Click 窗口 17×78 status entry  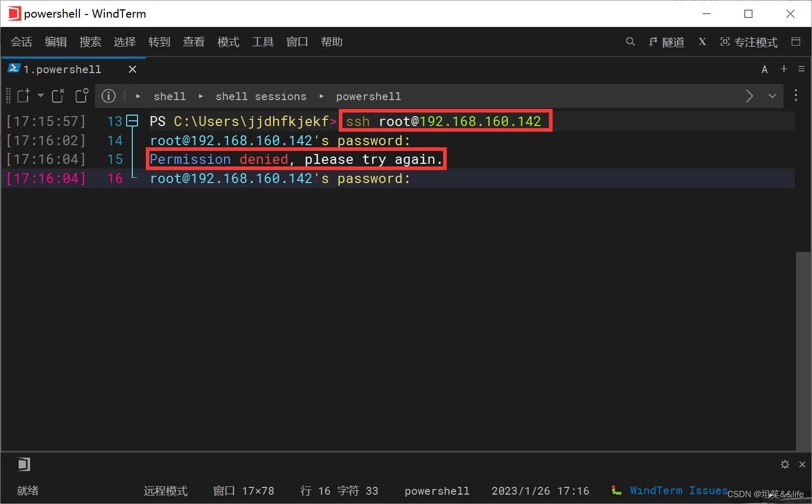(x=243, y=491)
